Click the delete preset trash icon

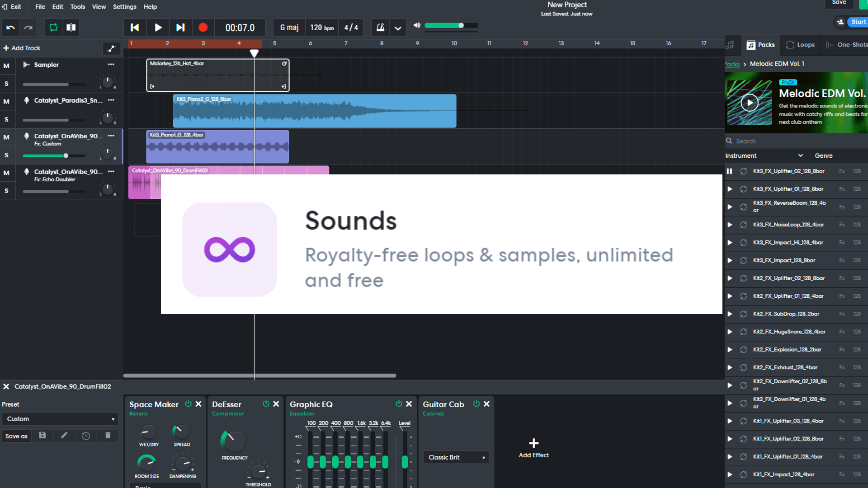coord(108,436)
